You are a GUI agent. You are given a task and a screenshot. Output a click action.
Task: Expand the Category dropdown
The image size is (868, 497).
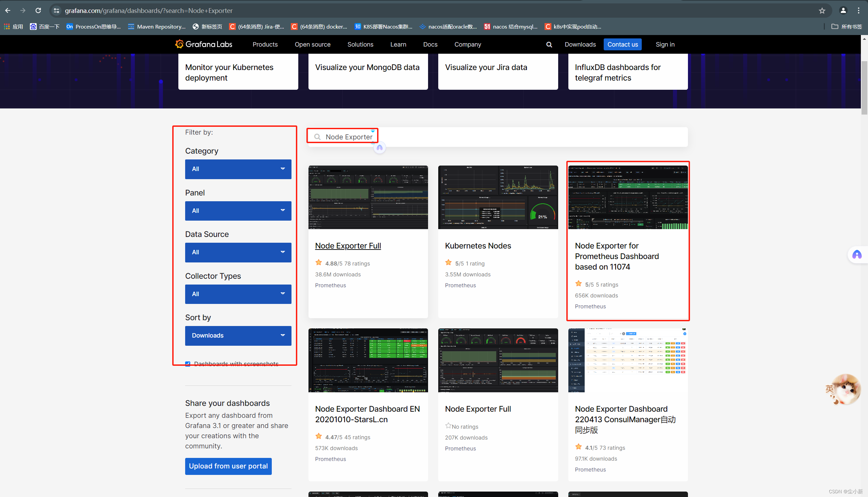point(238,169)
